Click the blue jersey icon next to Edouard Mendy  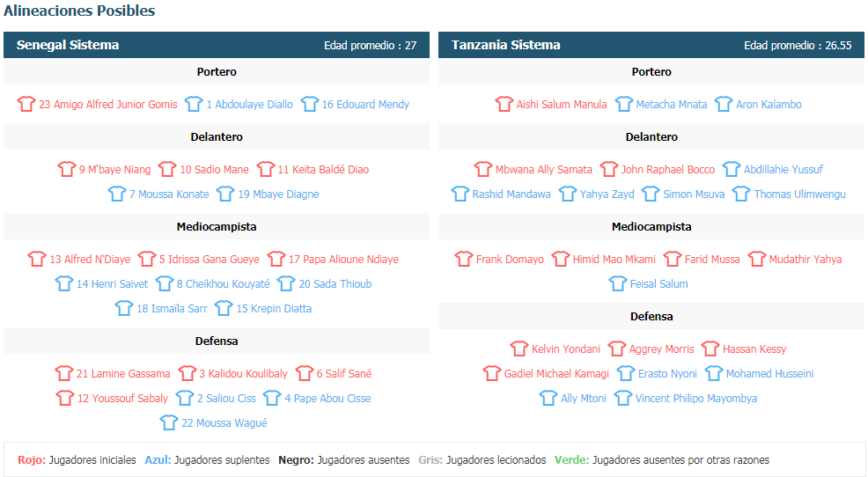tap(310, 104)
